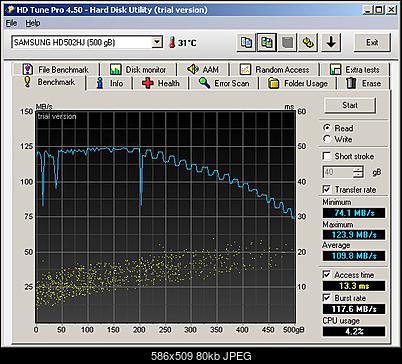Enable the Short stroke checkbox
The width and height of the screenshot is (402, 364).
click(x=327, y=156)
